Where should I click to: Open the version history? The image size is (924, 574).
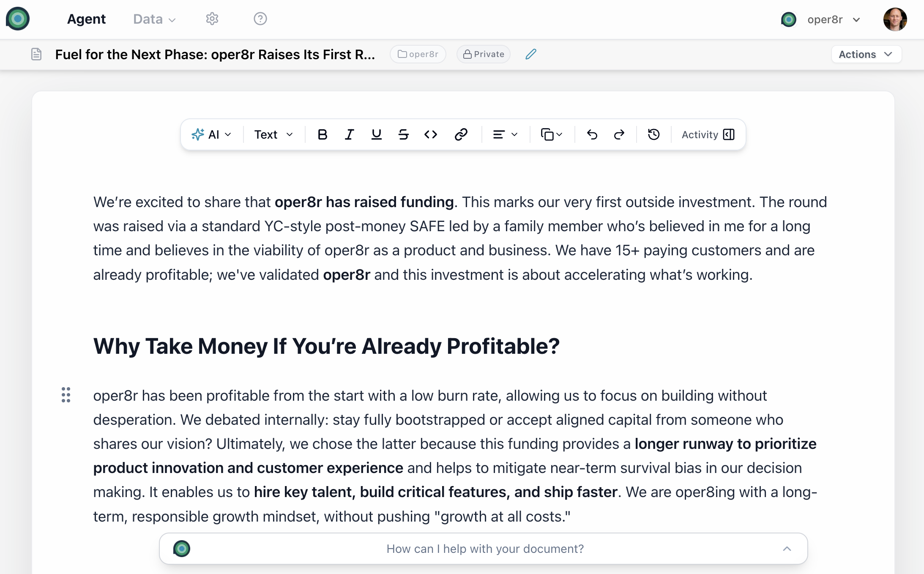[x=653, y=134]
